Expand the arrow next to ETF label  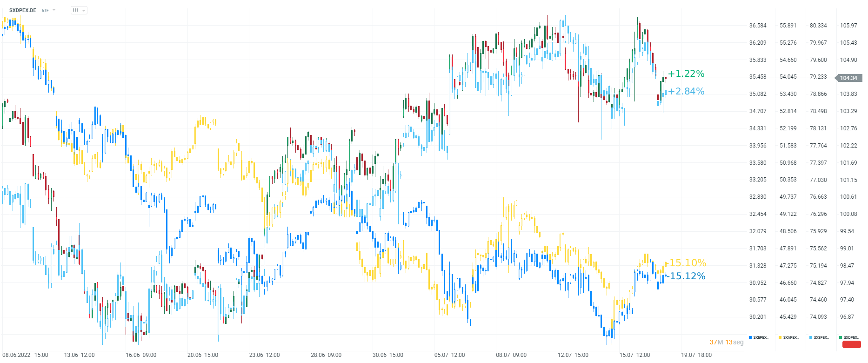(54, 10)
